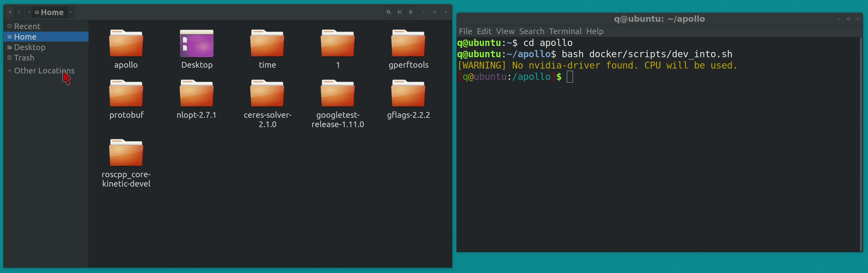Click the 'cd apollo' command text
Viewport: 868px width, 273px height.
548,43
